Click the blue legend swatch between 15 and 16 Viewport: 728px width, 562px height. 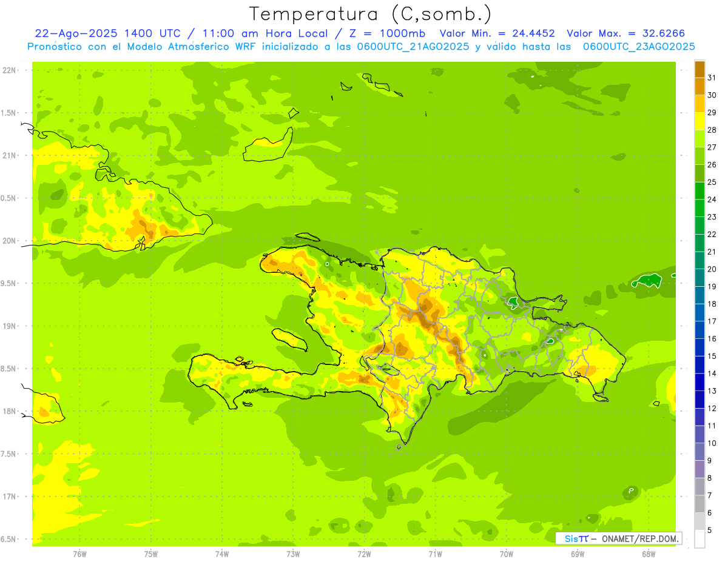point(699,347)
